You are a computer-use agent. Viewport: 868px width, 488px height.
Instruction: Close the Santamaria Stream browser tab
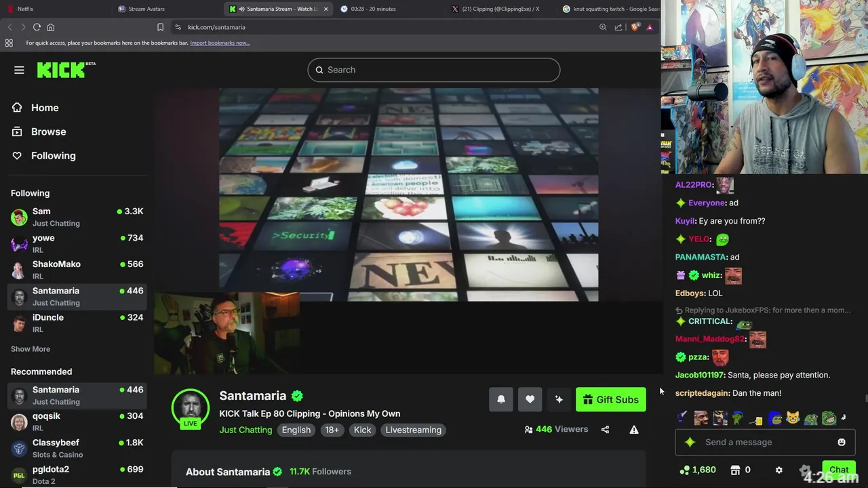tap(325, 9)
